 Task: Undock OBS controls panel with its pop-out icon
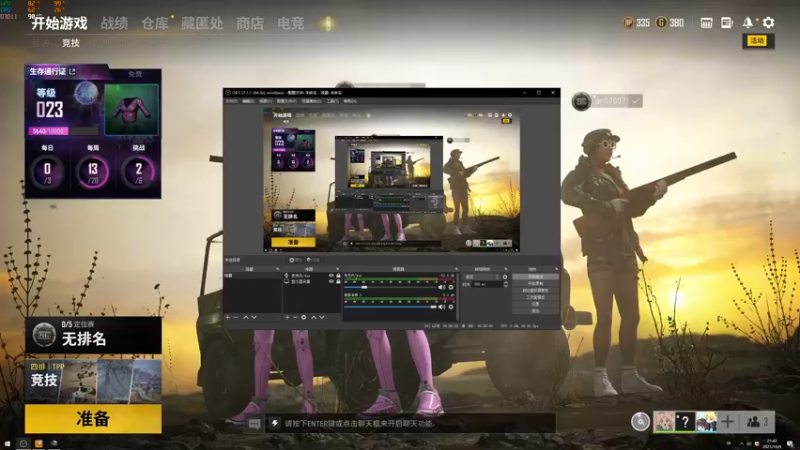557,269
